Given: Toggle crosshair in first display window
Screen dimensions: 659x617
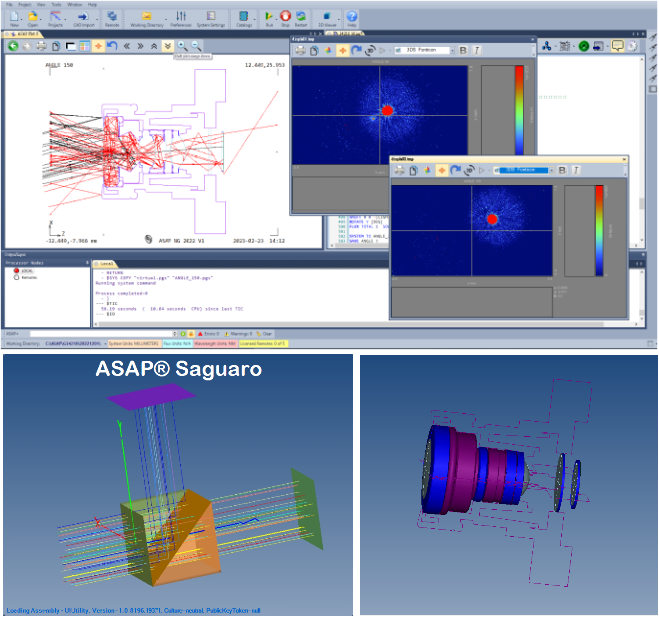Looking at the screenshot, I should (343, 50).
